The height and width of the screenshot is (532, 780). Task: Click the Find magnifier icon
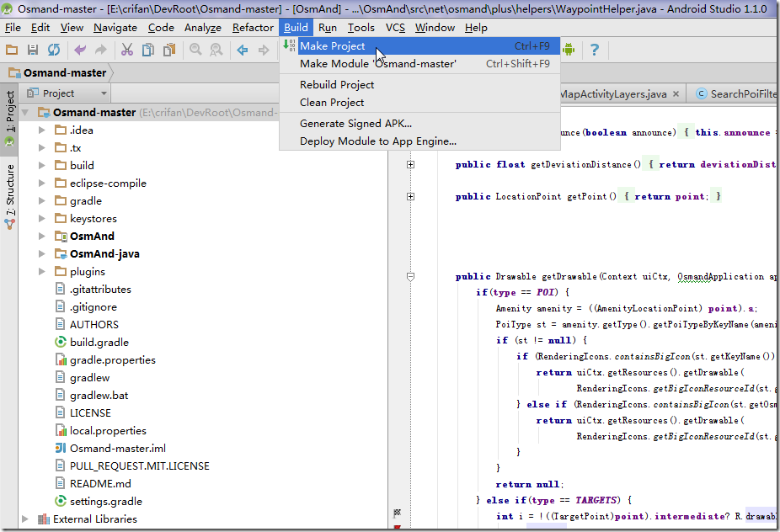[195, 50]
